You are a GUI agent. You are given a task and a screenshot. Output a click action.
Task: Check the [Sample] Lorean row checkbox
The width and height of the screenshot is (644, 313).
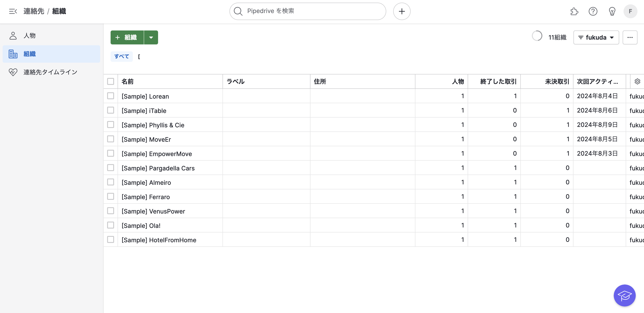(111, 96)
